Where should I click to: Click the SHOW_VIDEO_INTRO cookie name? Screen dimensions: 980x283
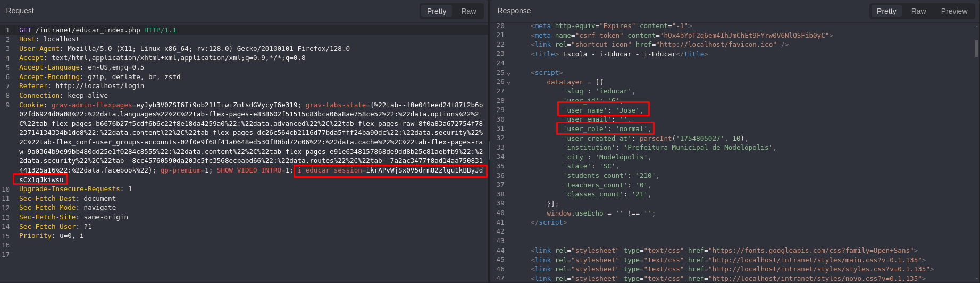tap(249, 170)
